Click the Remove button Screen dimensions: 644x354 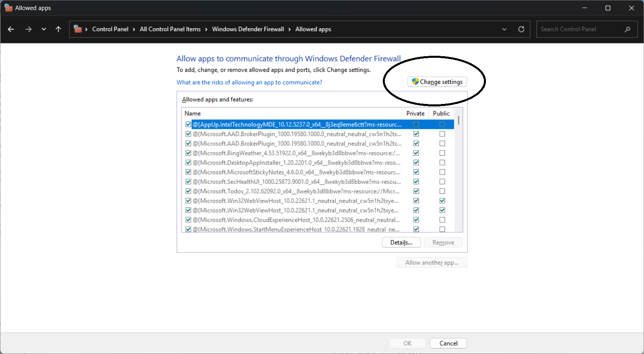click(x=443, y=242)
